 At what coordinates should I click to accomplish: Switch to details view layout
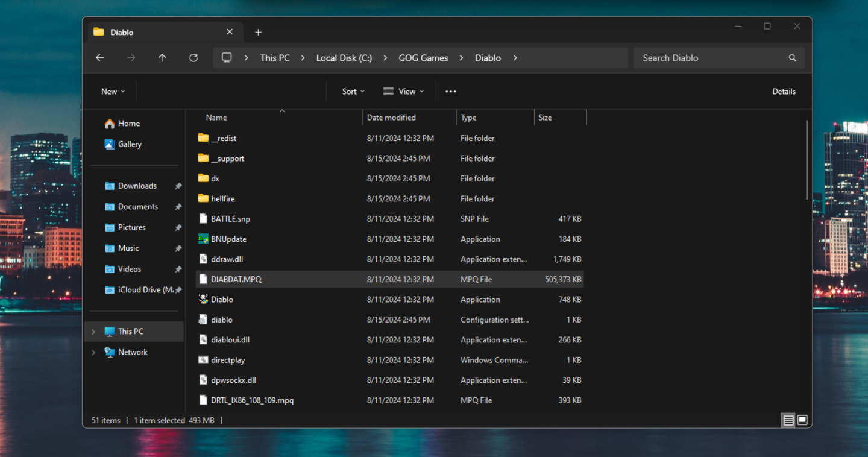tap(788, 420)
